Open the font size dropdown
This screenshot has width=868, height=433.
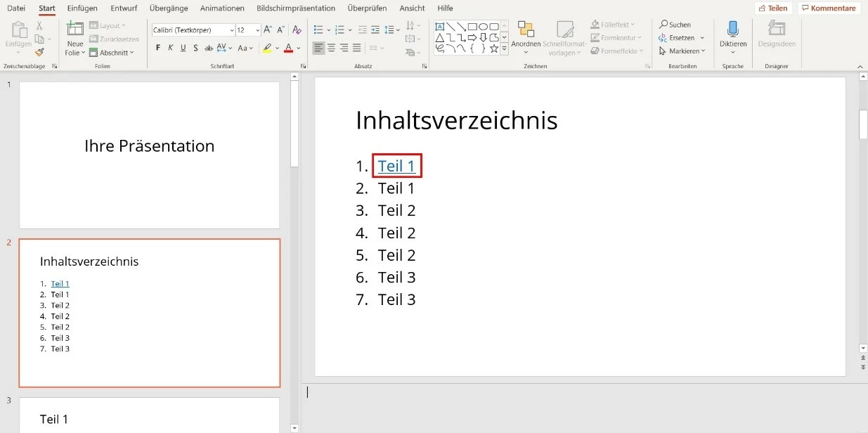click(x=258, y=30)
